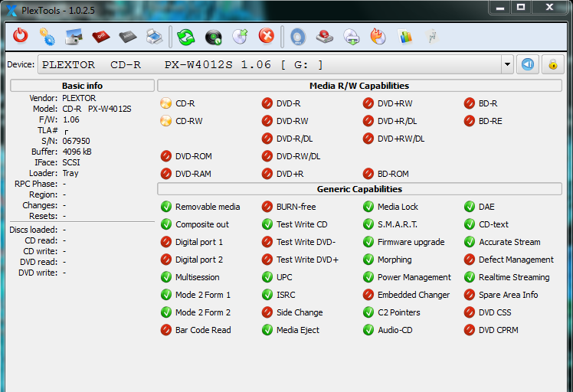This screenshot has height=392, width=573.
Task: Click the ISRC label
Action: click(286, 295)
